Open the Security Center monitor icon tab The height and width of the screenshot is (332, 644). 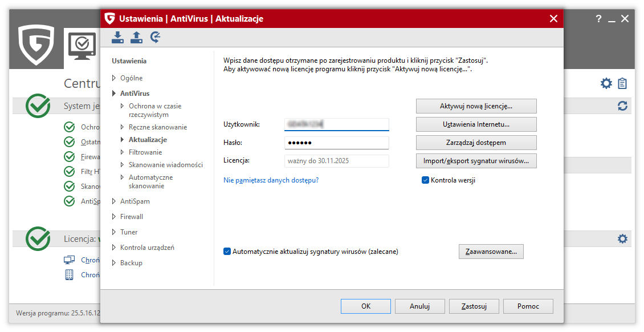[82, 47]
